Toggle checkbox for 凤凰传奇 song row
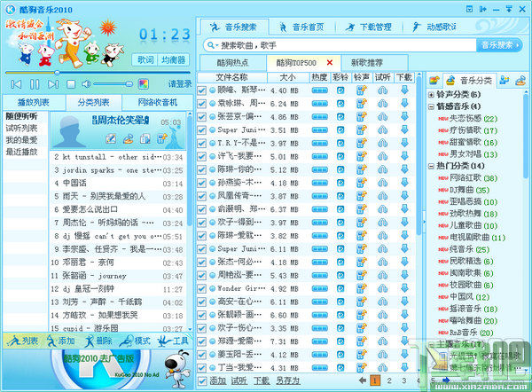 (x=201, y=196)
